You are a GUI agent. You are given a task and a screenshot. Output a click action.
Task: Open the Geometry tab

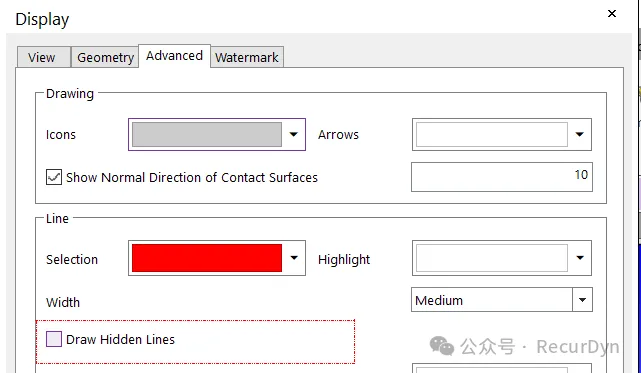point(105,57)
